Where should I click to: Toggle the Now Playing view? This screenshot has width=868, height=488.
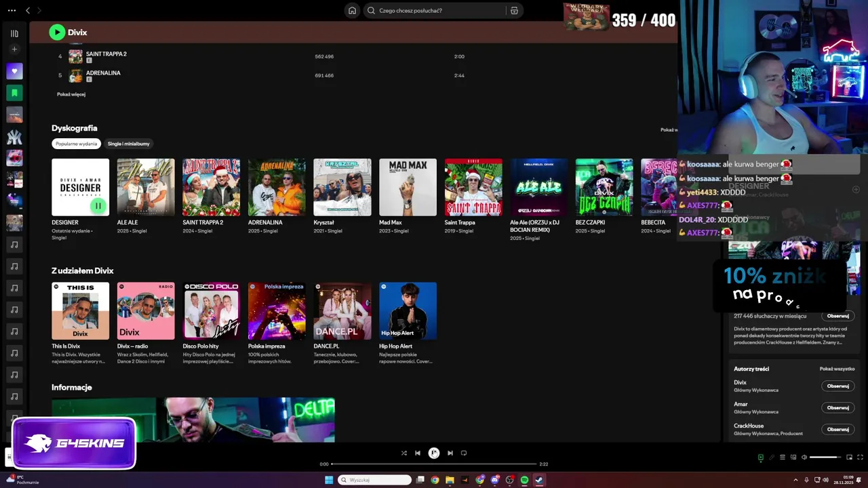tap(760, 457)
